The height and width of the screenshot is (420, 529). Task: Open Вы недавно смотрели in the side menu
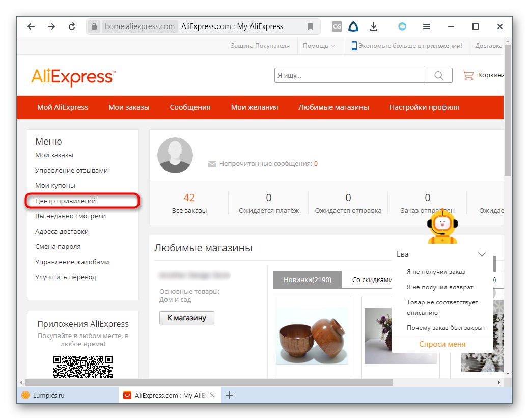point(70,216)
